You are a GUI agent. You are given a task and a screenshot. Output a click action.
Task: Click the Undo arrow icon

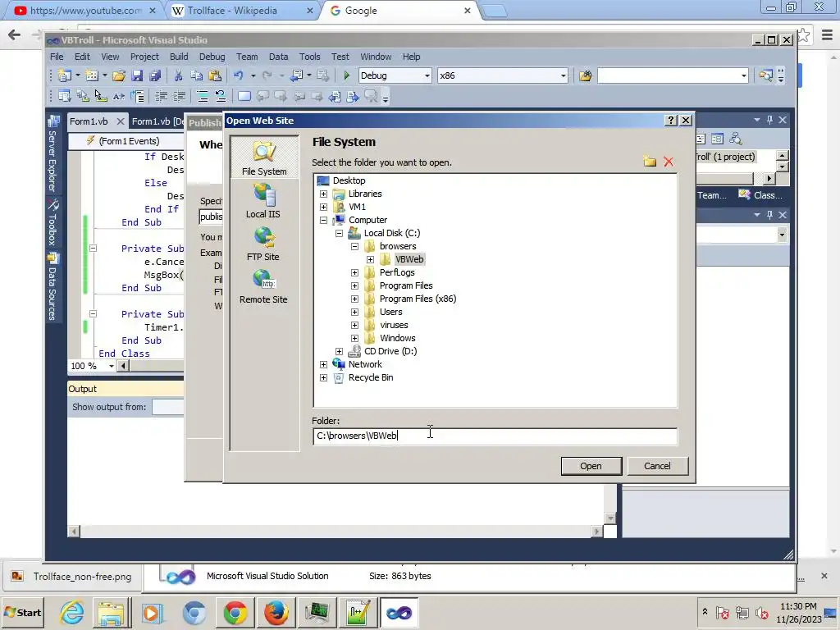239,75
